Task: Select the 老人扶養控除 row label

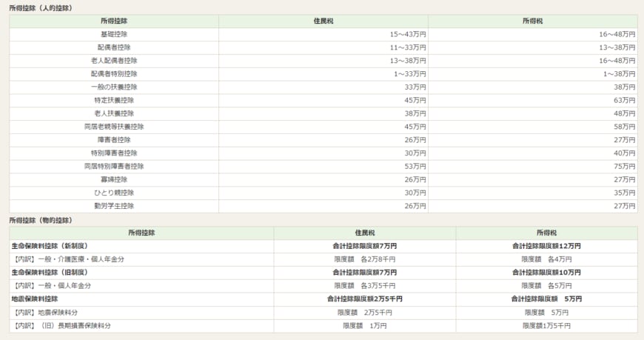Action: (x=114, y=113)
